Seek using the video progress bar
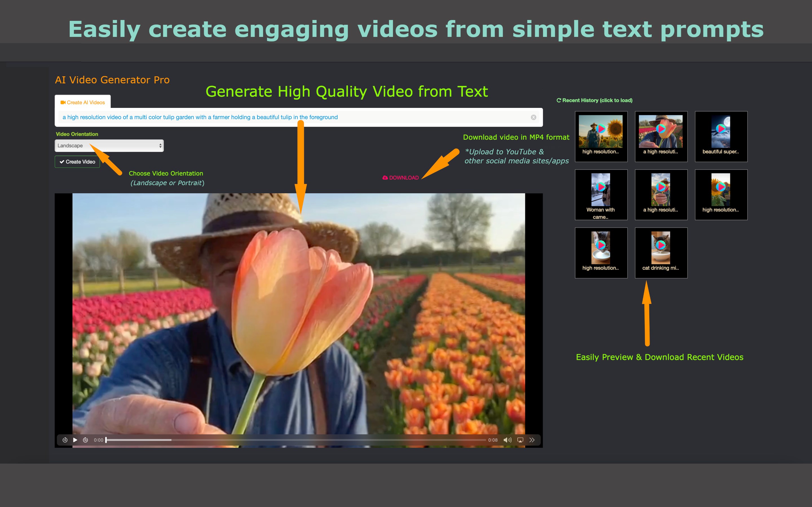812x507 pixels. [x=295, y=440]
